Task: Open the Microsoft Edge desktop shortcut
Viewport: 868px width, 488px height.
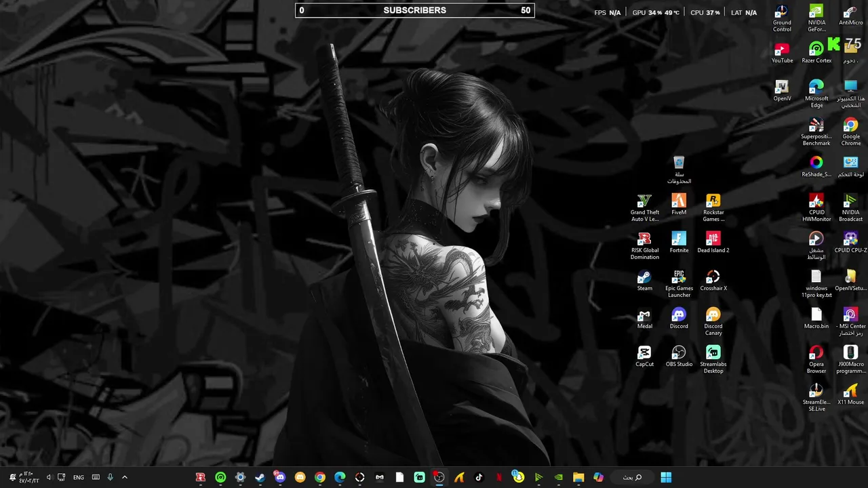Action: [816, 94]
